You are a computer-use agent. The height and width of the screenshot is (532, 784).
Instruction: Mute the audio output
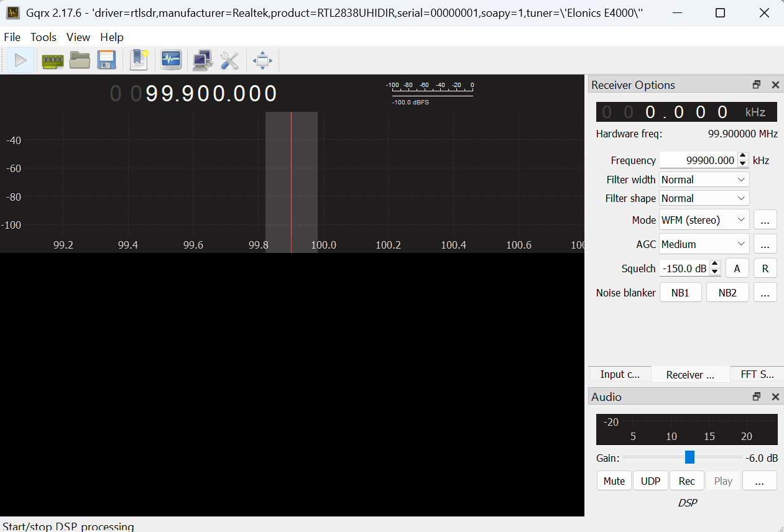(x=614, y=481)
